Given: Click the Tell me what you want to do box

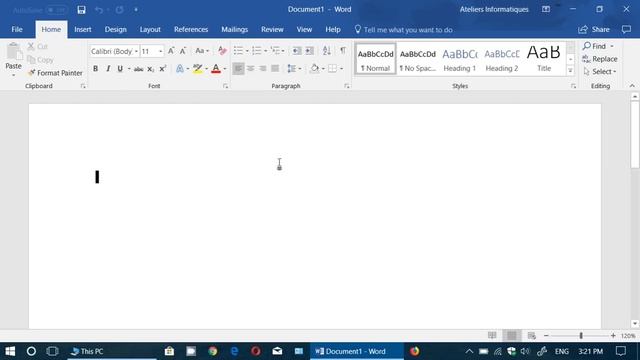Looking at the screenshot, I should [x=403, y=30].
